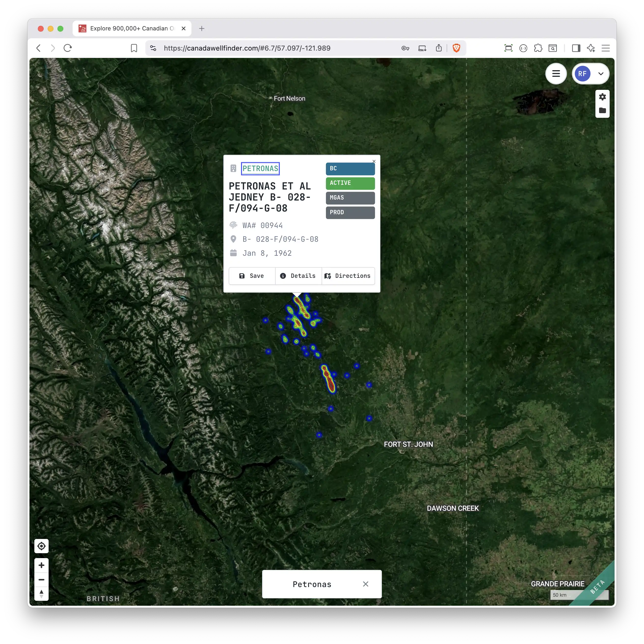Click the share icon in the address bar
The height and width of the screenshot is (644, 644).
(439, 48)
